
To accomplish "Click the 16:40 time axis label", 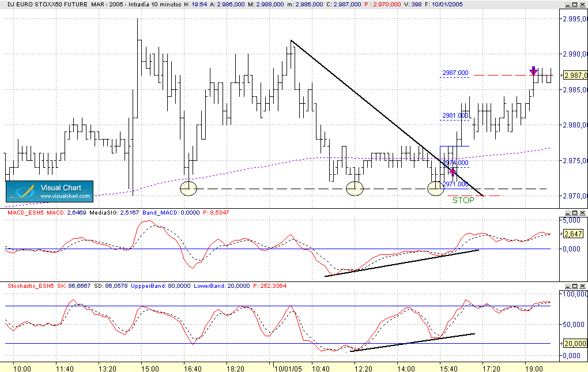I will 193,369.
